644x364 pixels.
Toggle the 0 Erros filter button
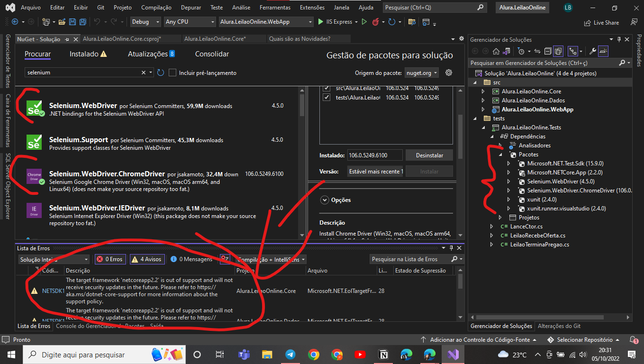(x=110, y=259)
